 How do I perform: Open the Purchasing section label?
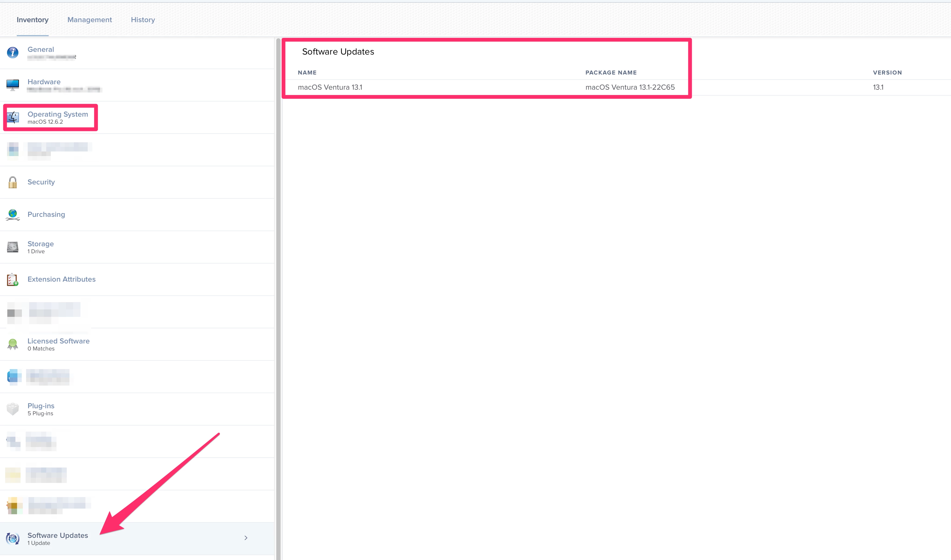click(46, 214)
